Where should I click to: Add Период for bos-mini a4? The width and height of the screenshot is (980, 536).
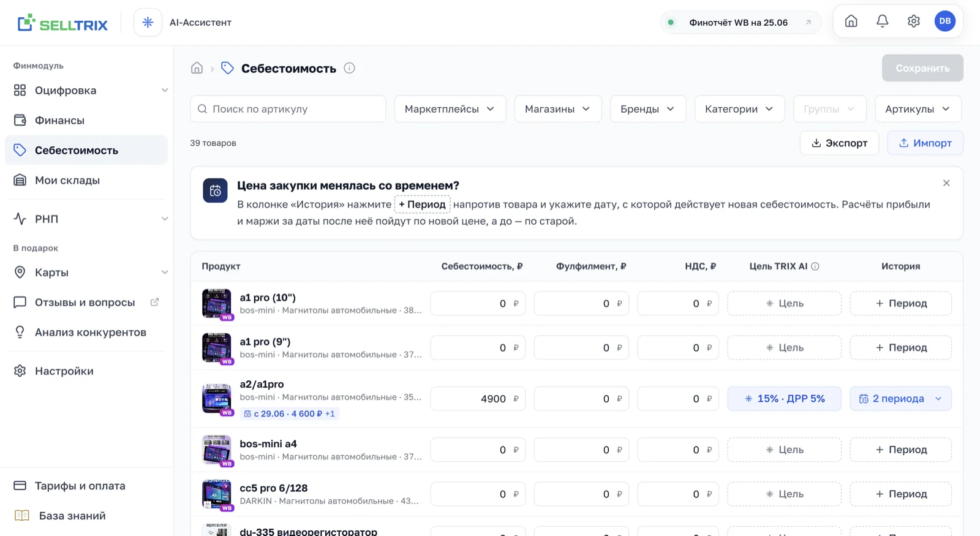coord(900,450)
